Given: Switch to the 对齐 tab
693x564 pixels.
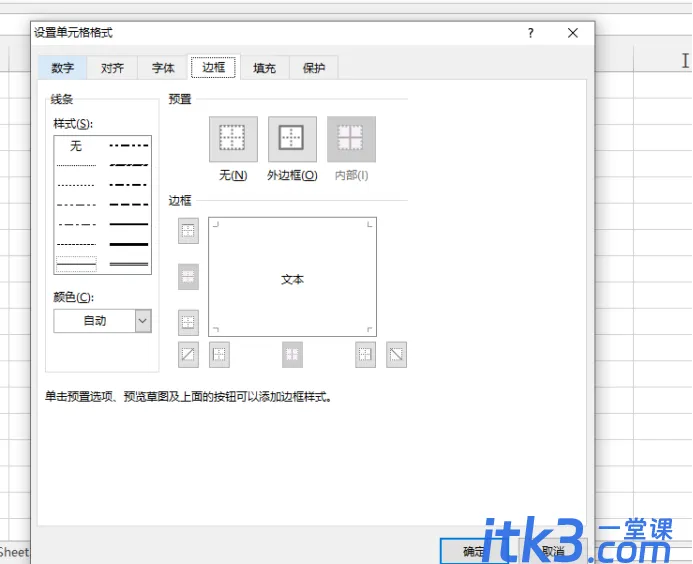Looking at the screenshot, I should click(112, 68).
